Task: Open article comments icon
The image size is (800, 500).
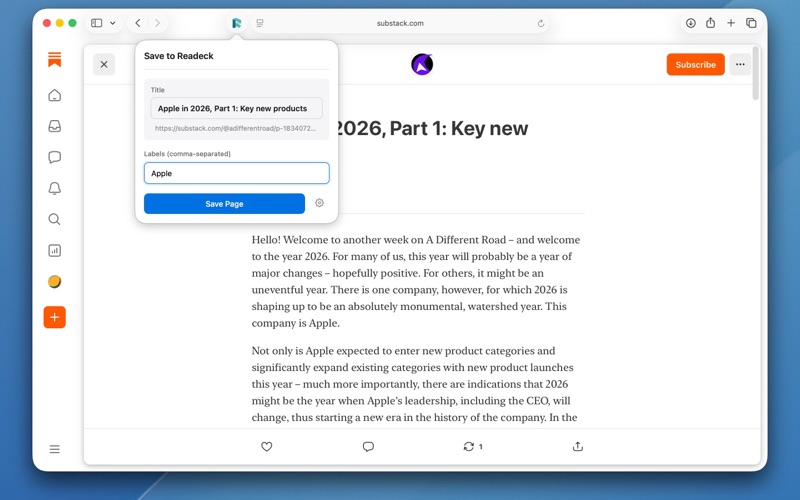Action: [368, 446]
